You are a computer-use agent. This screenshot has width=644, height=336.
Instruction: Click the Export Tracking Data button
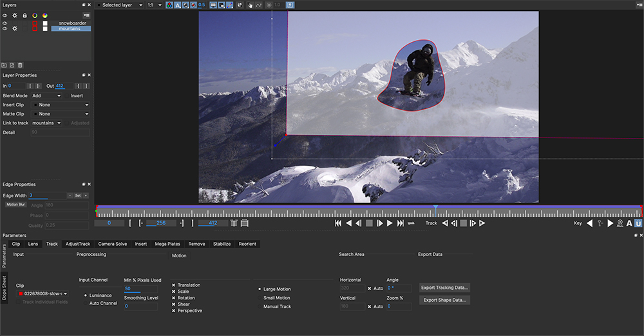[x=444, y=288]
